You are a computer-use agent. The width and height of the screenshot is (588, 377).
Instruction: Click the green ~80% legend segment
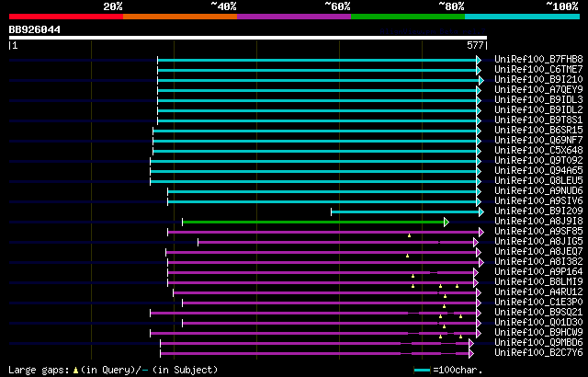[408, 17]
